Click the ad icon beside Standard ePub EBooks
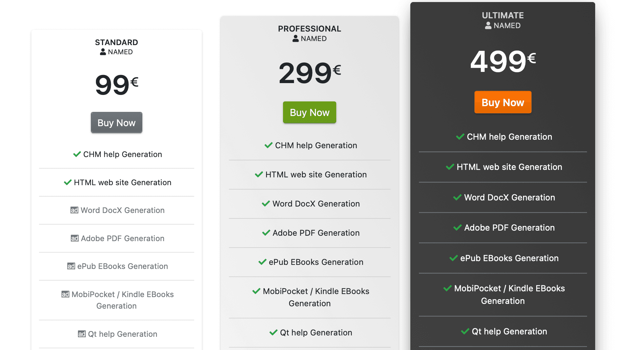The image size is (644, 350). point(71,266)
